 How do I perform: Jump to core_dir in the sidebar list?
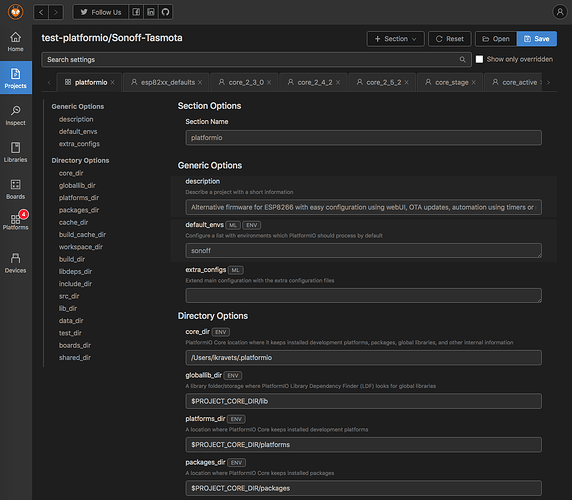71,173
